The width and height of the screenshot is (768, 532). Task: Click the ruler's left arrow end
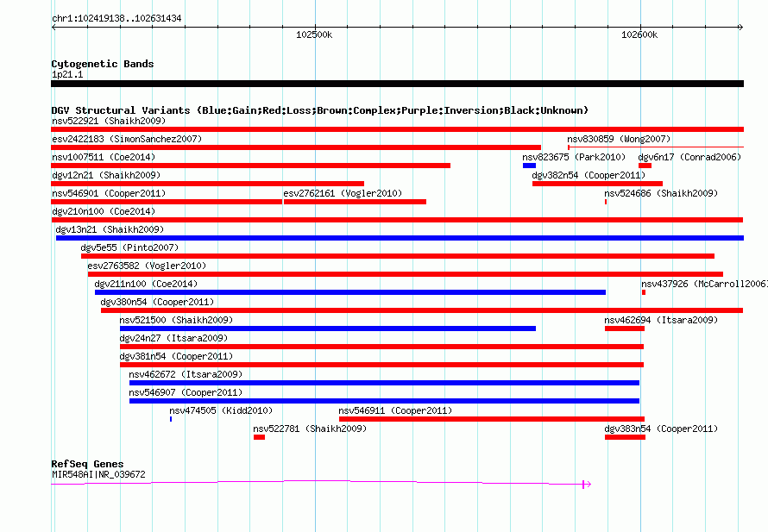click(x=54, y=28)
